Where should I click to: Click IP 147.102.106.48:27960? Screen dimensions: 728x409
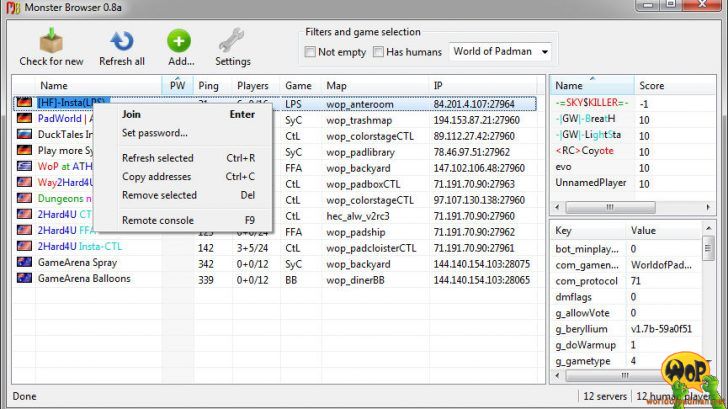[479, 168]
